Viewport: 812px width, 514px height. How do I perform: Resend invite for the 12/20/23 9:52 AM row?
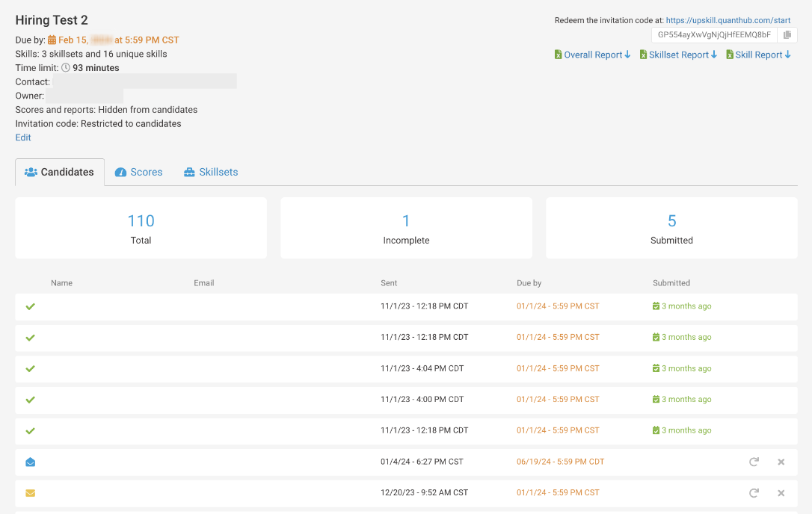(x=754, y=493)
